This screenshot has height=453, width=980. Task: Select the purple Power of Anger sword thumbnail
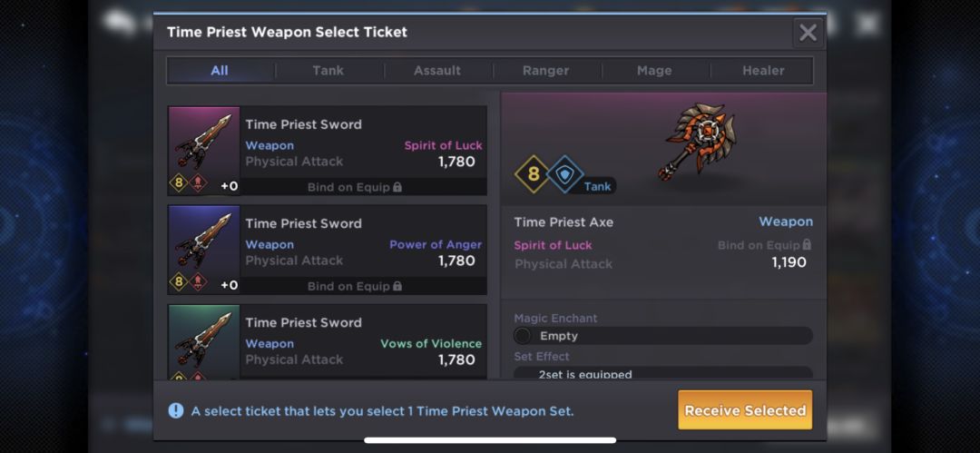point(204,250)
